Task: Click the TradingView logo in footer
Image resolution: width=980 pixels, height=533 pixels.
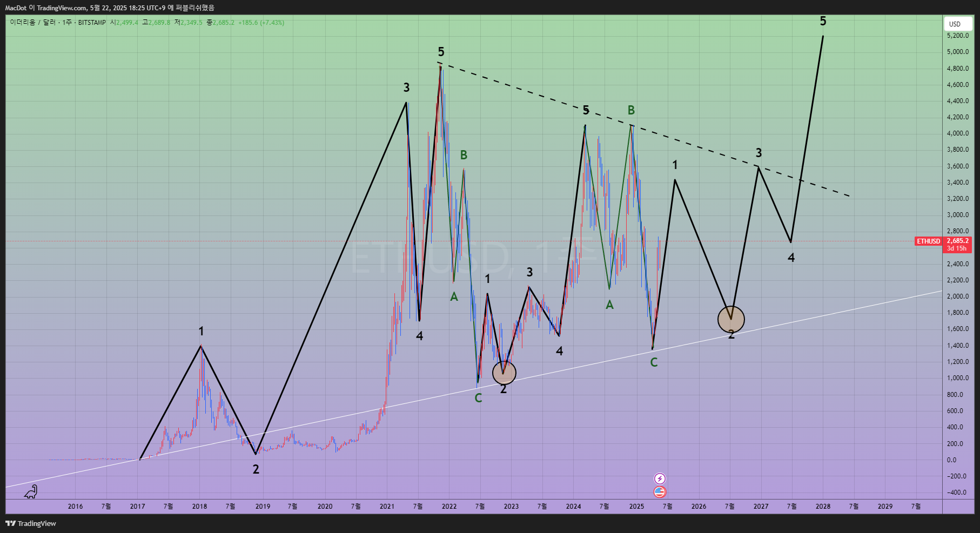Action: [31, 523]
